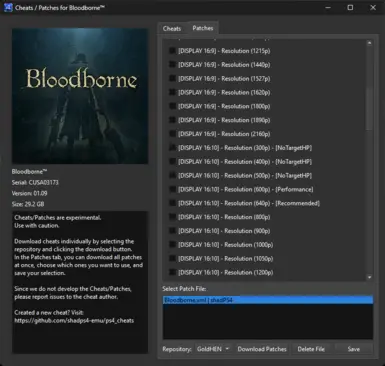The height and width of the screenshot is (366, 385).
Task: Switch to the Cheats tab
Action: tap(172, 29)
